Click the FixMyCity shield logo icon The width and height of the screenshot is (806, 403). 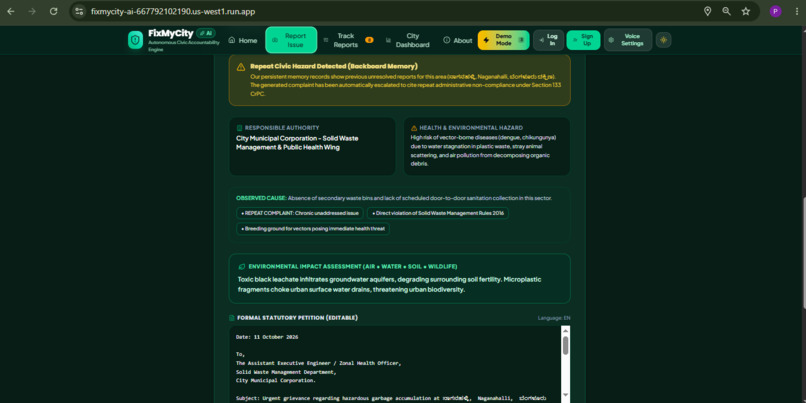tap(136, 40)
